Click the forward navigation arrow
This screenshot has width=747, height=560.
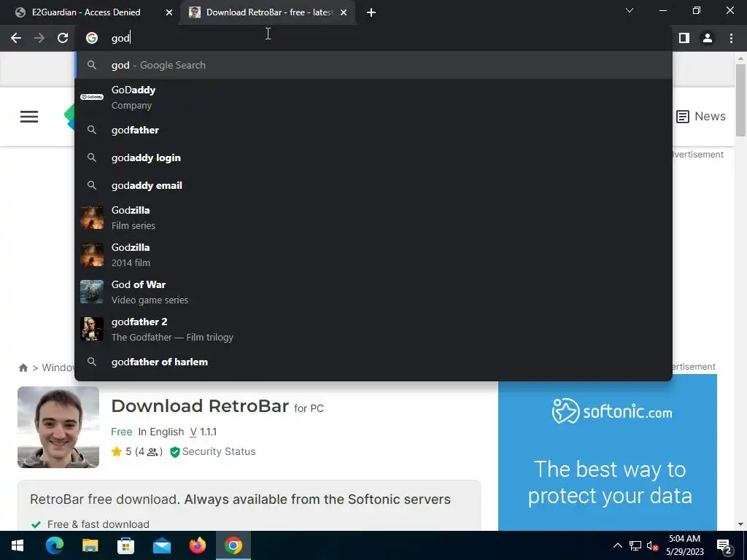click(x=39, y=38)
